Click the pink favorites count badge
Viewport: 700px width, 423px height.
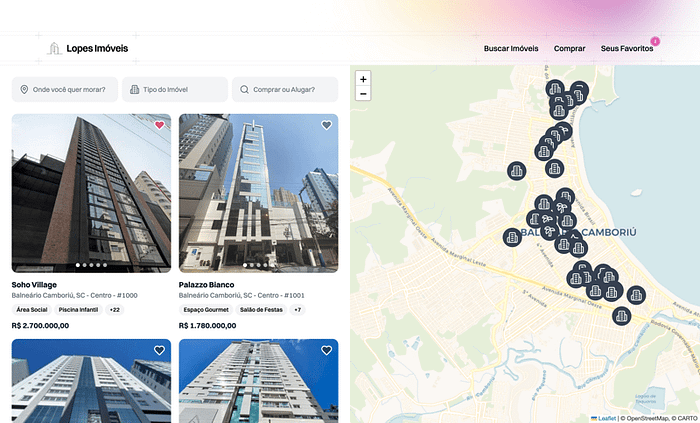pyautogui.click(x=655, y=41)
